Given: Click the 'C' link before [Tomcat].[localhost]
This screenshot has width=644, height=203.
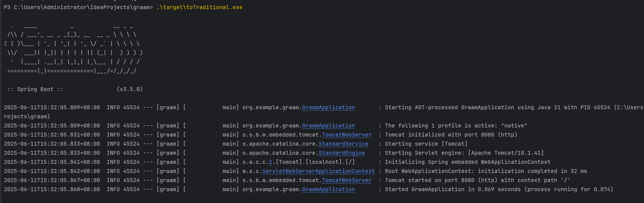Looking at the screenshot, I should point(271,162).
